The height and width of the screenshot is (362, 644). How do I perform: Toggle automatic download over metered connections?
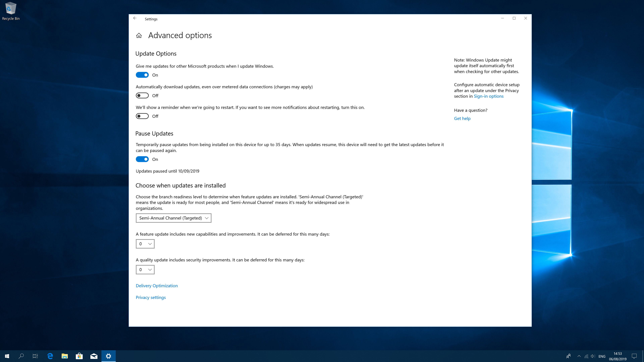(x=142, y=96)
